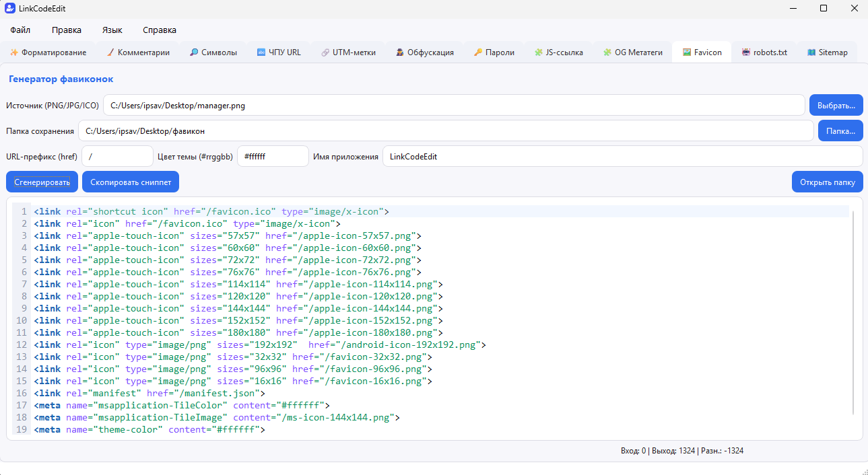Click the 'shortcut icon' link line
Image resolution: width=868 pixels, height=475 pixels.
211,211
